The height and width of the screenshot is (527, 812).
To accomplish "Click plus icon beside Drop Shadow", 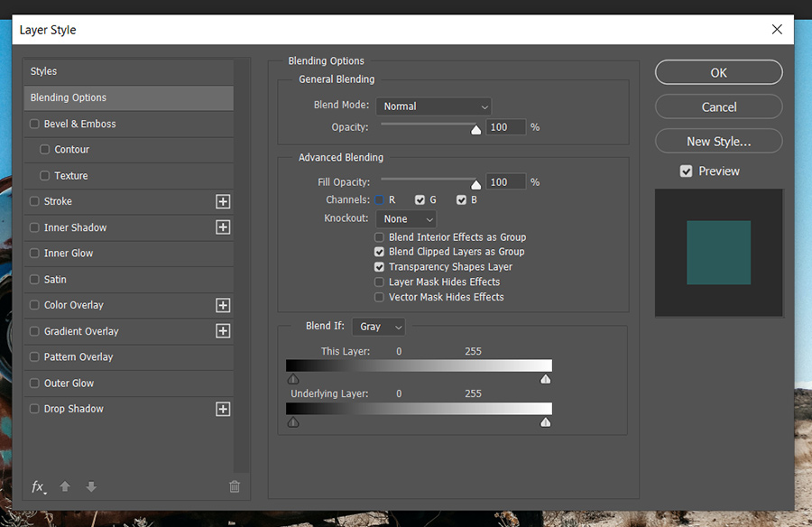I will point(223,410).
